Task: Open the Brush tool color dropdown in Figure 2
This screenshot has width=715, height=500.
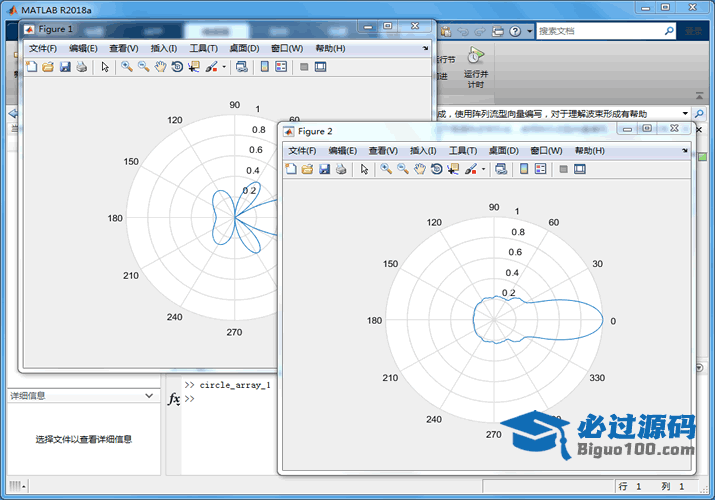Action: point(484,170)
